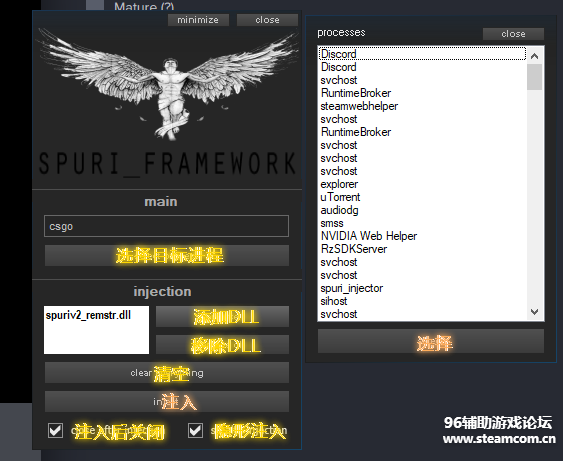Screen dimensions: 563x461
Task: Click the csgo target process input field
Action: (x=166, y=226)
